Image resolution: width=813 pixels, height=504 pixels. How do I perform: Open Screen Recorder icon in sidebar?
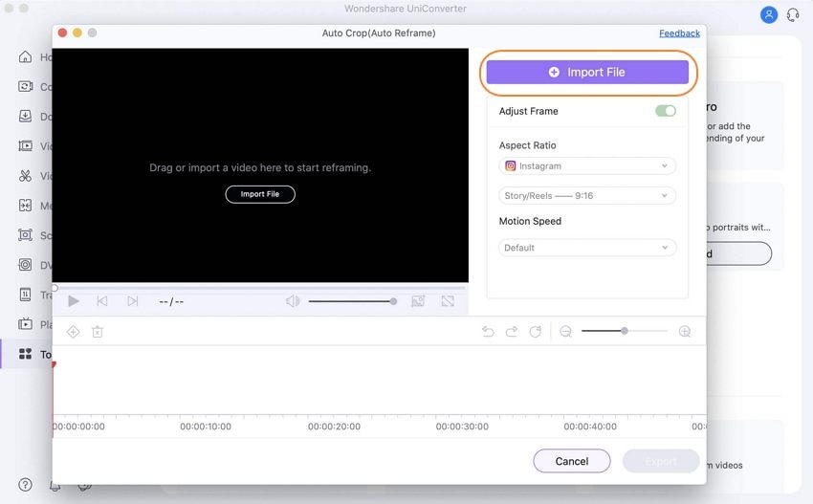tap(25, 235)
